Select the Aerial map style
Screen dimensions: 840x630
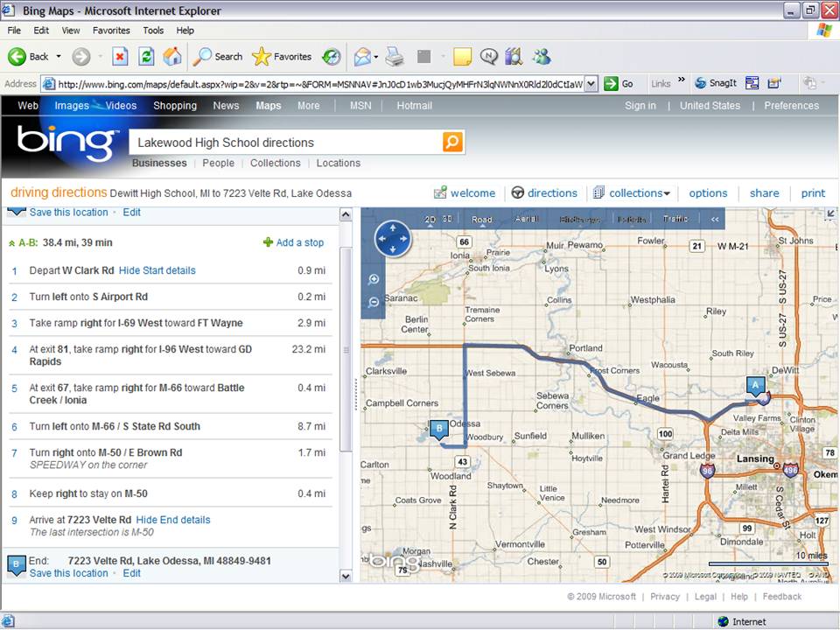(x=527, y=219)
